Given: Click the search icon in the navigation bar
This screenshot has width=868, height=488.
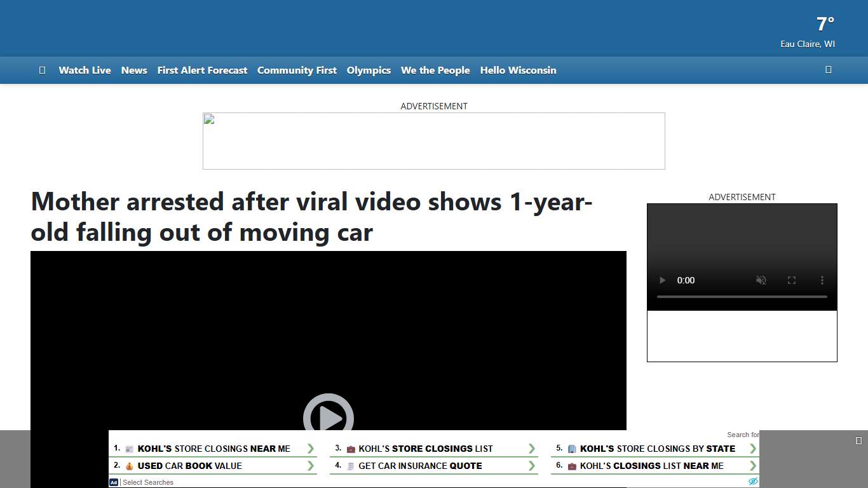Looking at the screenshot, I should [x=828, y=70].
